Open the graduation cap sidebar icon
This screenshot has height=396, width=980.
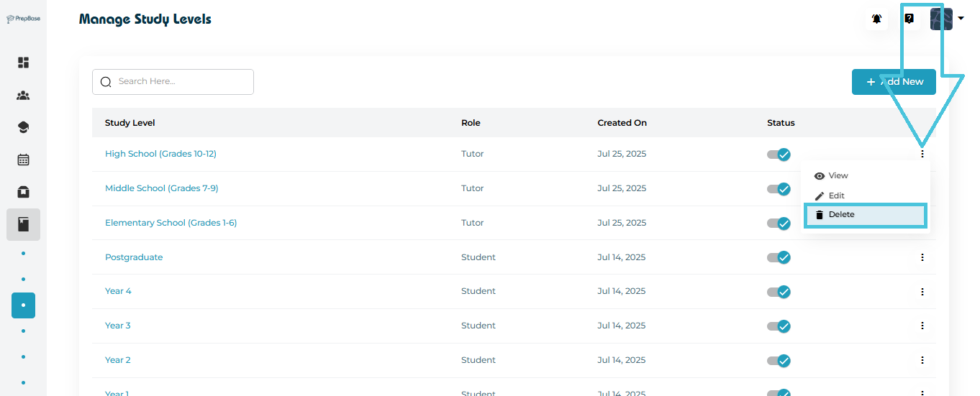point(23,128)
